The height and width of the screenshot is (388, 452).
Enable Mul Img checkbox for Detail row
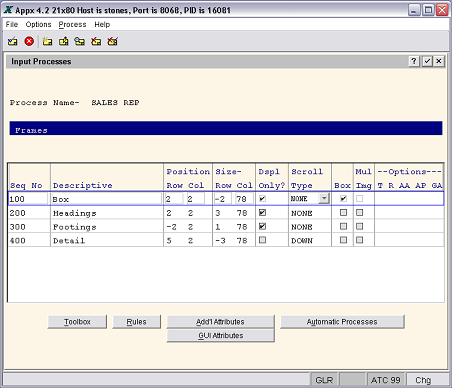[x=359, y=240]
